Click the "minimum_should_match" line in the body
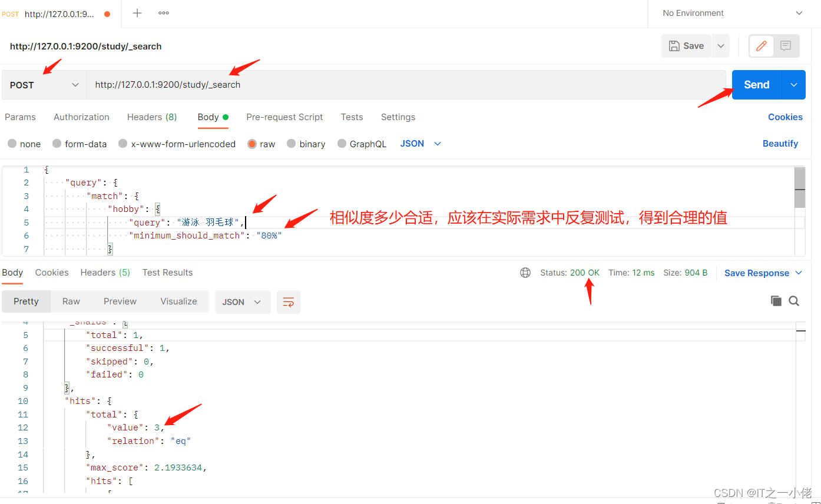The image size is (821, 504). (x=206, y=236)
